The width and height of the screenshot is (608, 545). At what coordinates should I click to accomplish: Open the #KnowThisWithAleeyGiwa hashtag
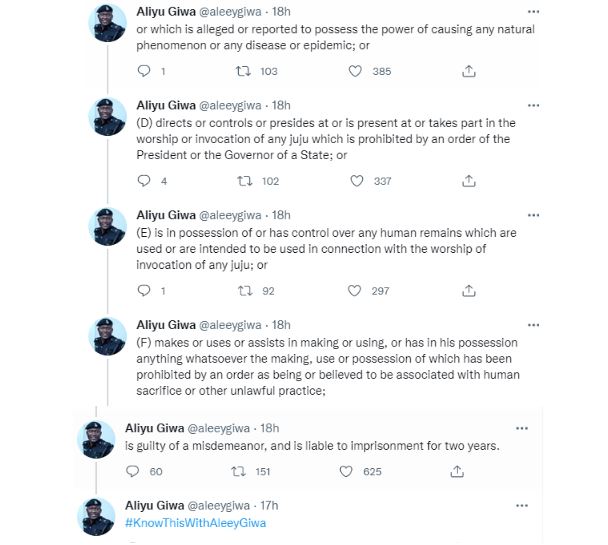click(x=196, y=523)
